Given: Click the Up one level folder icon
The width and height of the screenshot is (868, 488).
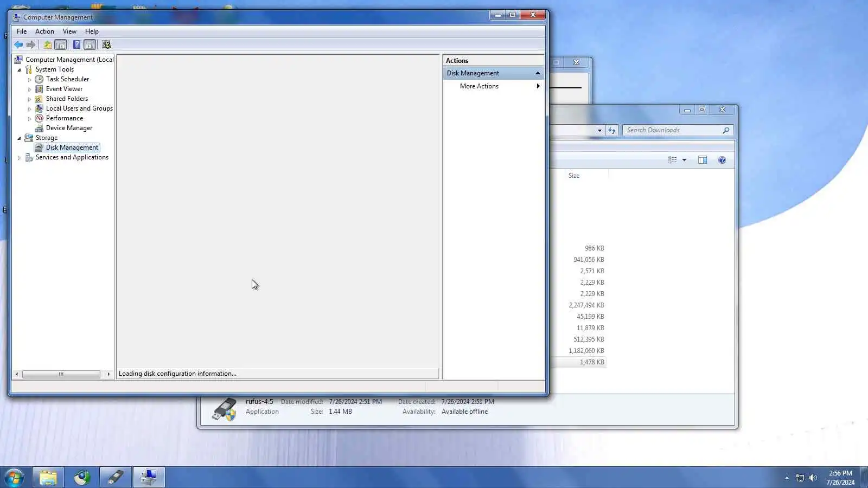Looking at the screenshot, I should coord(48,45).
